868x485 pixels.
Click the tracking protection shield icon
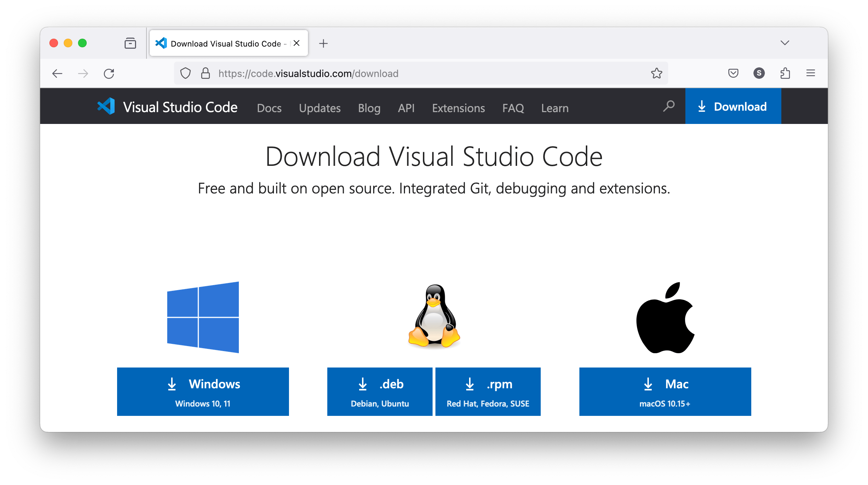(185, 73)
